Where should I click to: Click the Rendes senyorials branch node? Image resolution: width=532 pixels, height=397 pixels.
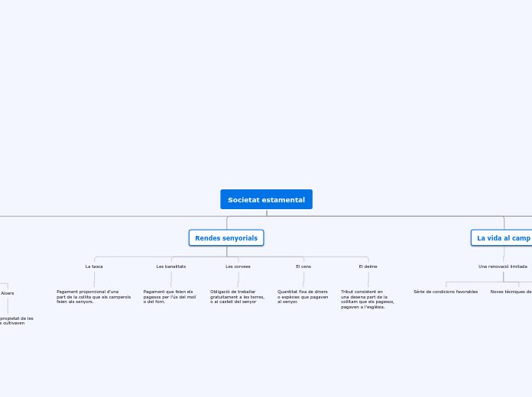tap(226, 238)
